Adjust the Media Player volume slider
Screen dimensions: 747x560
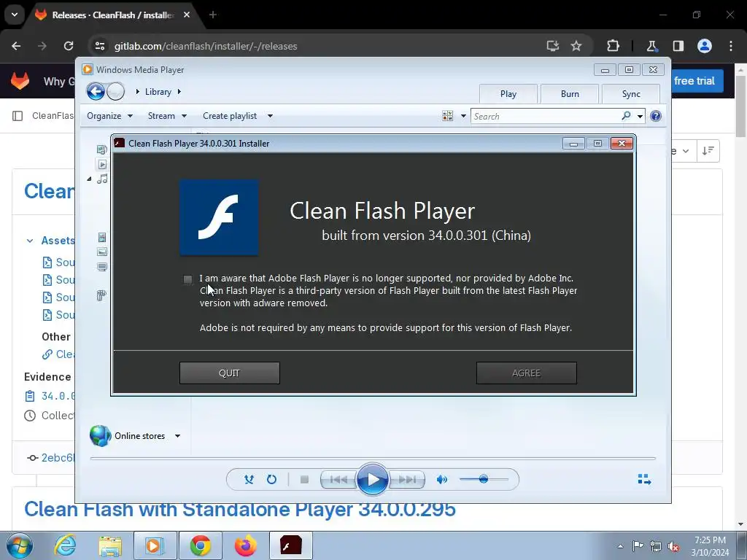tap(484, 479)
